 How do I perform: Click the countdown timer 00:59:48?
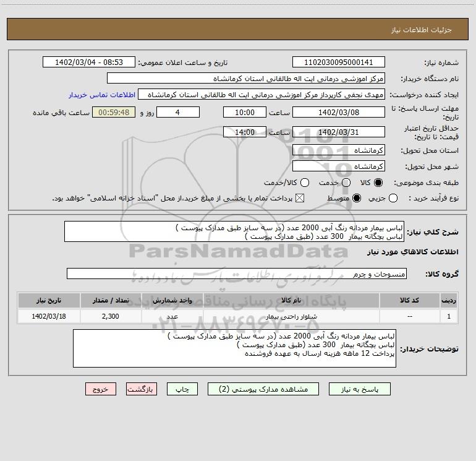pos(114,112)
